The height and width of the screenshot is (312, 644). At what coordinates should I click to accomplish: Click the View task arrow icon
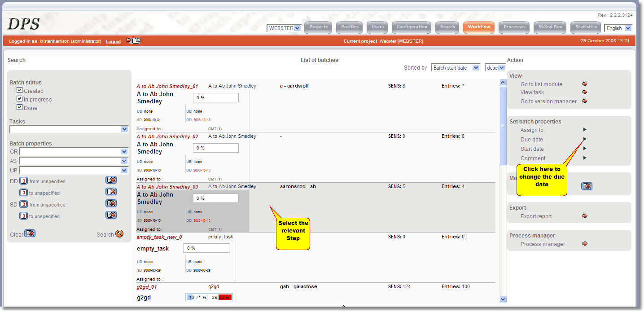[585, 92]
